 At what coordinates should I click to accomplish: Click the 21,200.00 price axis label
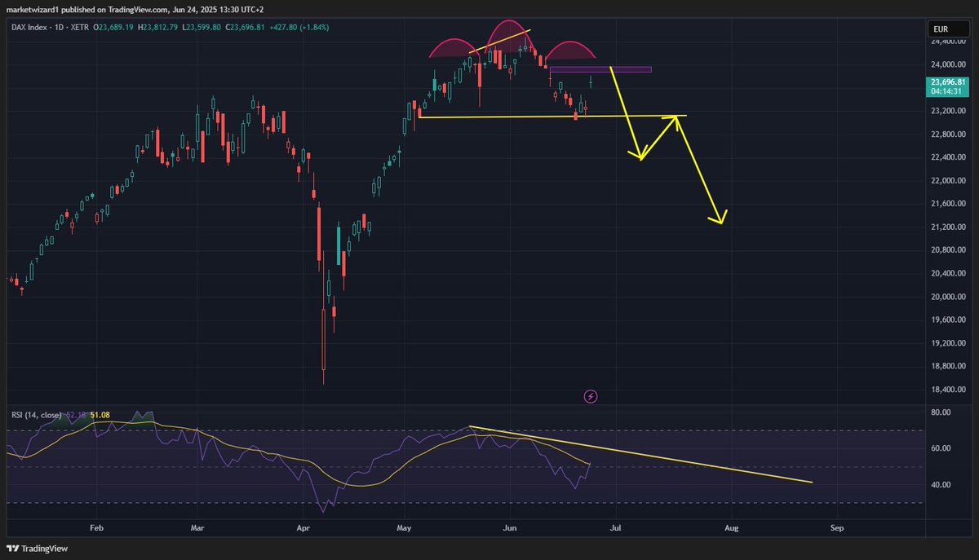[948, 227]
